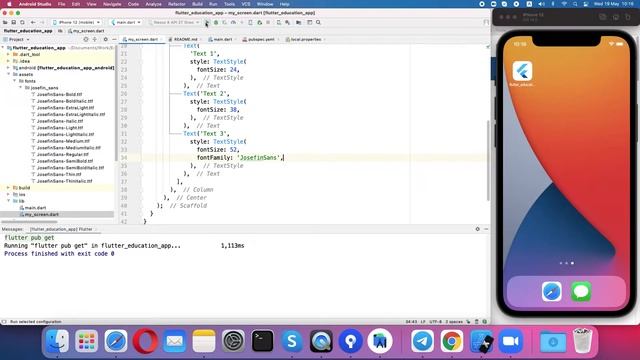Select JosefinSans-Medium.ttf in project tree
The image size is (640, 360).
(x=63, y=141)
